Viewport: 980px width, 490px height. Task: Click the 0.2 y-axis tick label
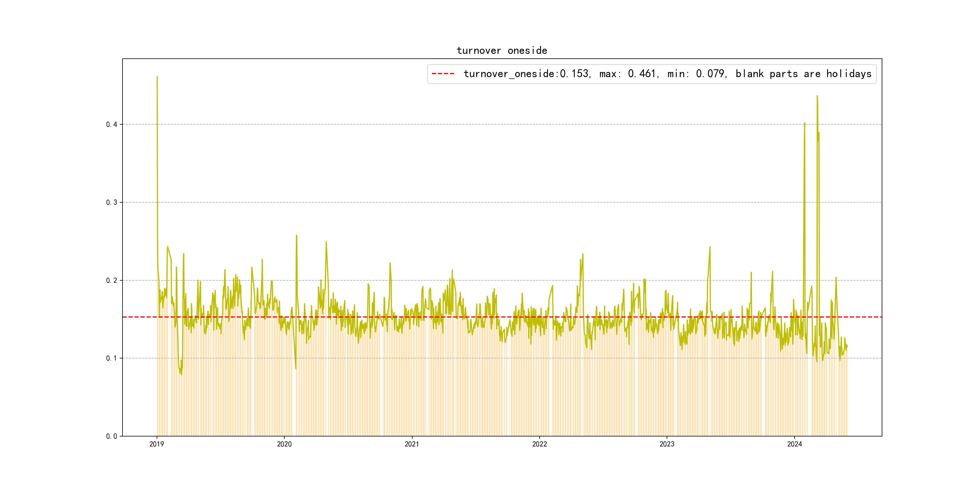tap(112, 280)
